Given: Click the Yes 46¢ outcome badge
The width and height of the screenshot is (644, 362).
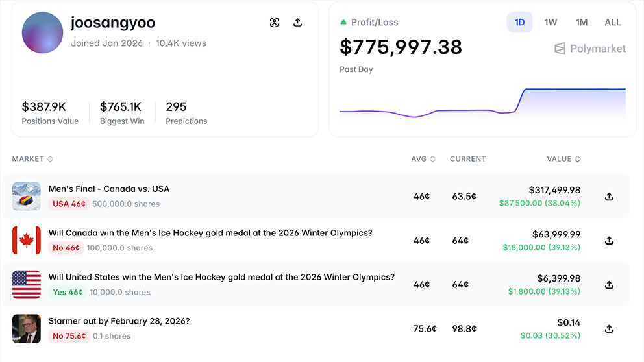Looking at the screenshot, I should coord(68,292).
